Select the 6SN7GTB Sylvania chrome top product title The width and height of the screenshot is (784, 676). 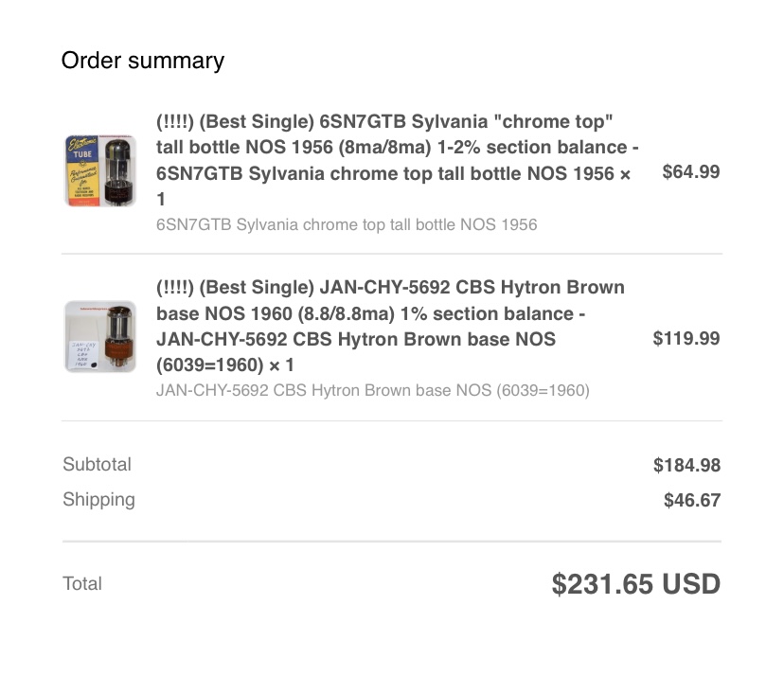[x=397, y=160]
